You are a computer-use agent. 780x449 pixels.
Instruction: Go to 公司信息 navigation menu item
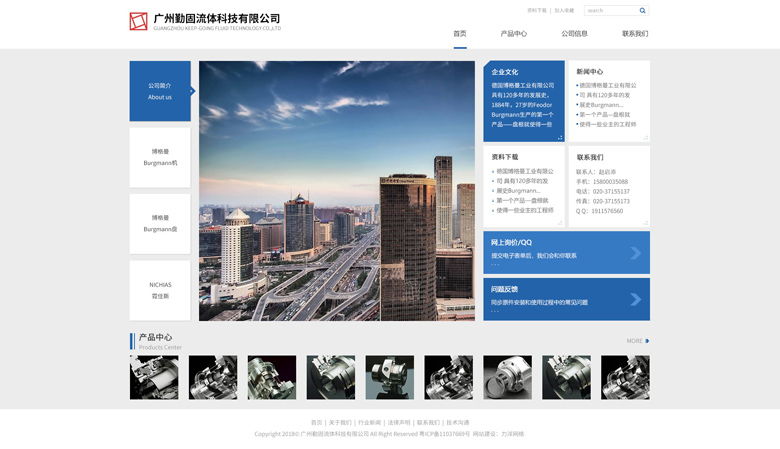574,34
